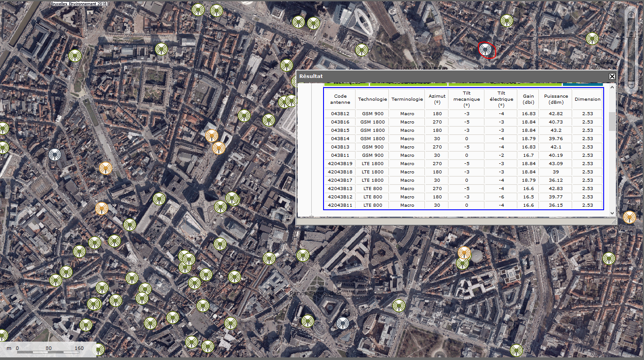Select antenna code 42043B12
Viewport: 644px width, 360px height.
click(340, 197)
